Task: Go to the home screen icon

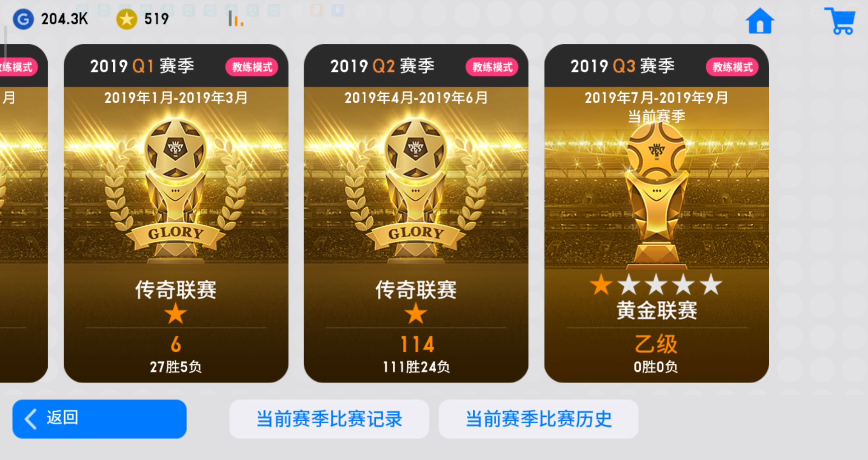Action: coord(760,20)
